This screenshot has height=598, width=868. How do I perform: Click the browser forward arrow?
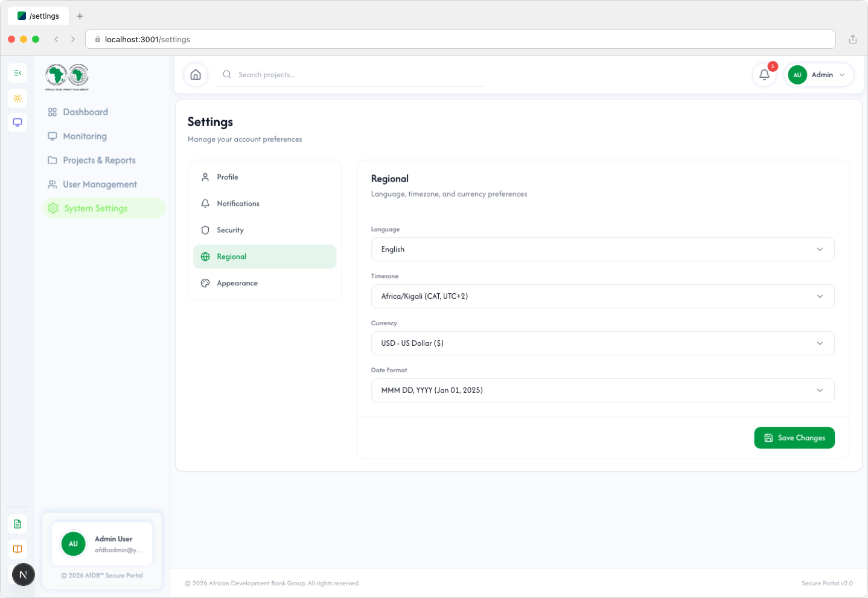tap(73, 39)
